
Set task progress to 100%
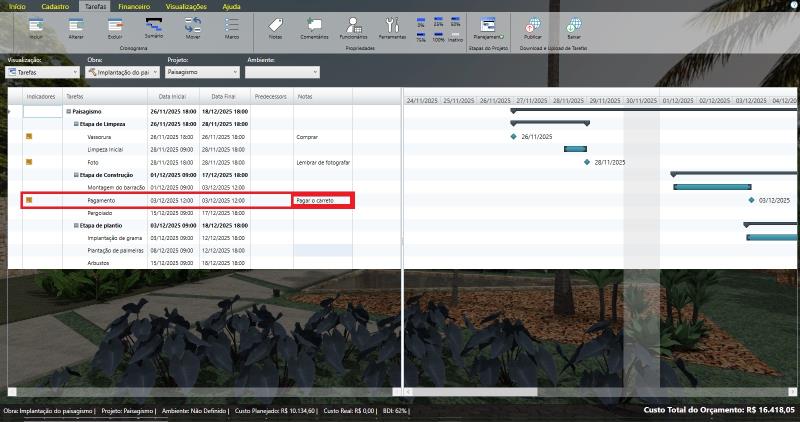[x=437, y=37]
